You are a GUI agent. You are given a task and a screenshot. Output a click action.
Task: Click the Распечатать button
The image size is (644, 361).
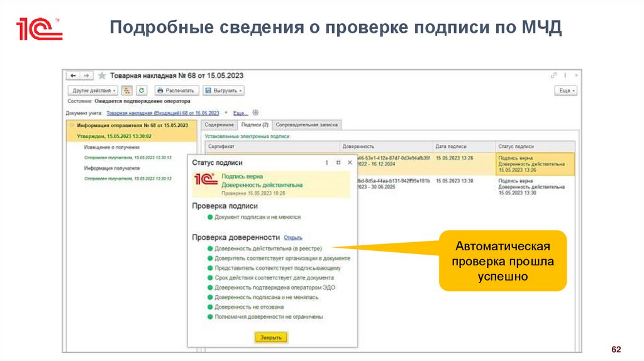click(x=177, y=91)
